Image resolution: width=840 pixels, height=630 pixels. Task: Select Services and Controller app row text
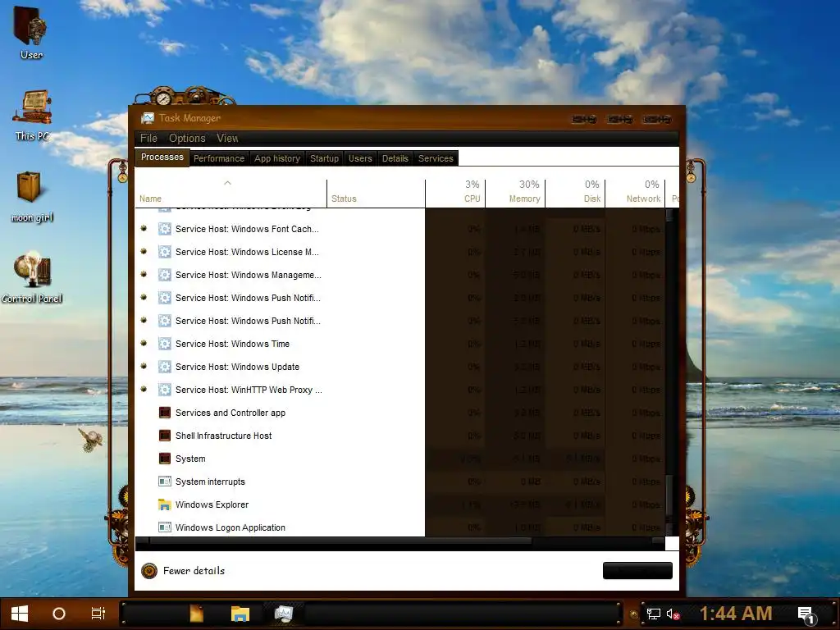pyautogui.click(x=231, y=413)
